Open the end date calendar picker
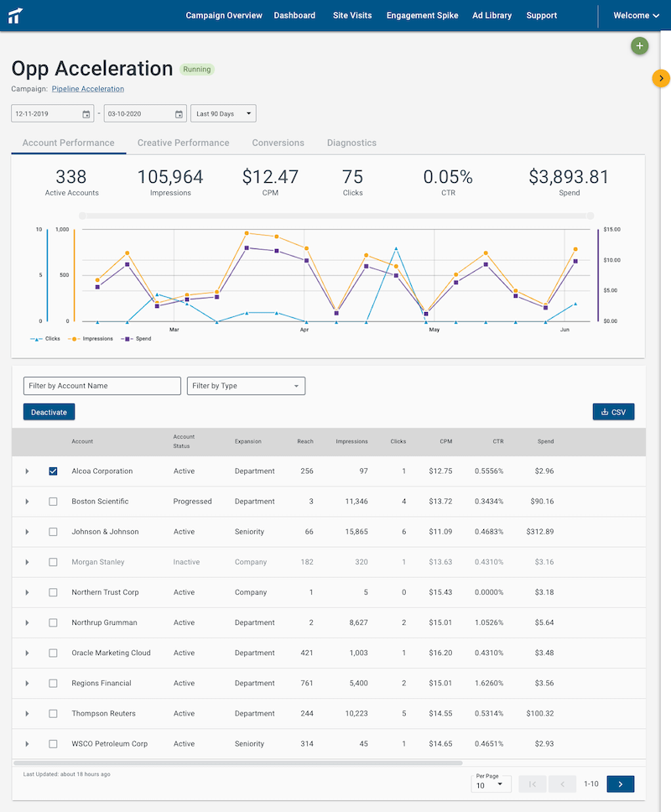 179,114
